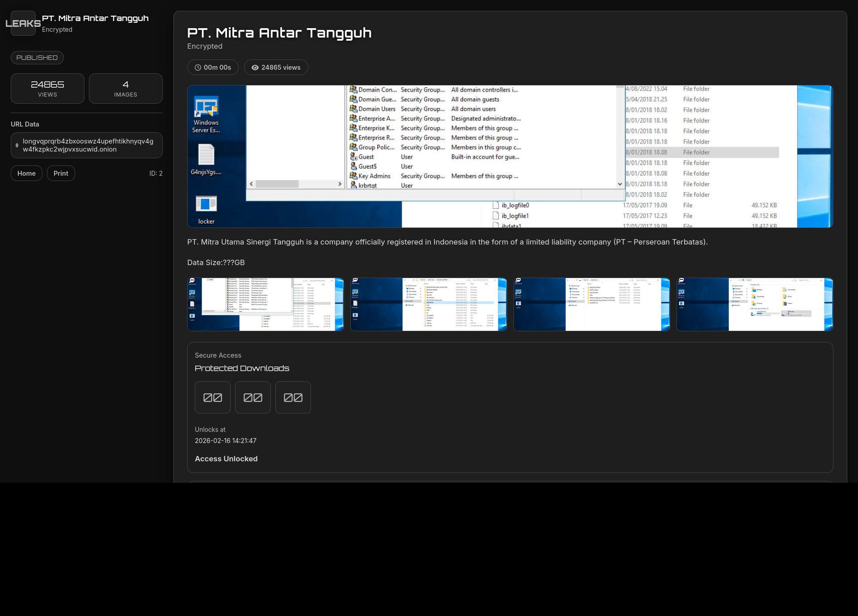Click the large PT. Mitra Antar Tangguh preview image
Image resolution: width=858 pixels, height=616 pixels.
510,156
